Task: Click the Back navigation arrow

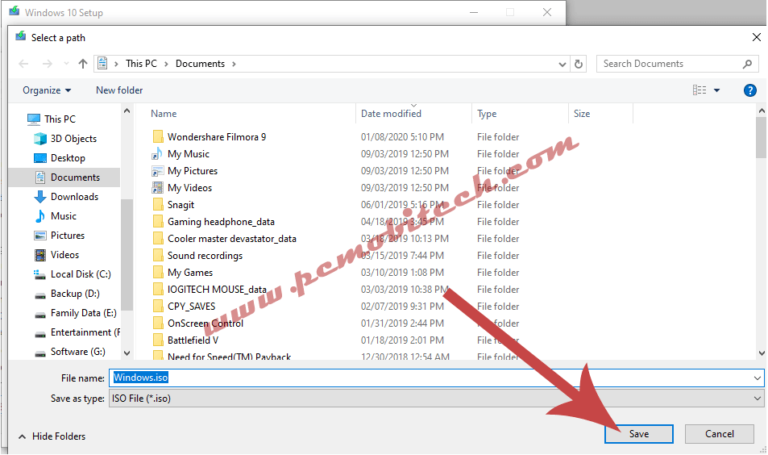Action: (24, 64)
